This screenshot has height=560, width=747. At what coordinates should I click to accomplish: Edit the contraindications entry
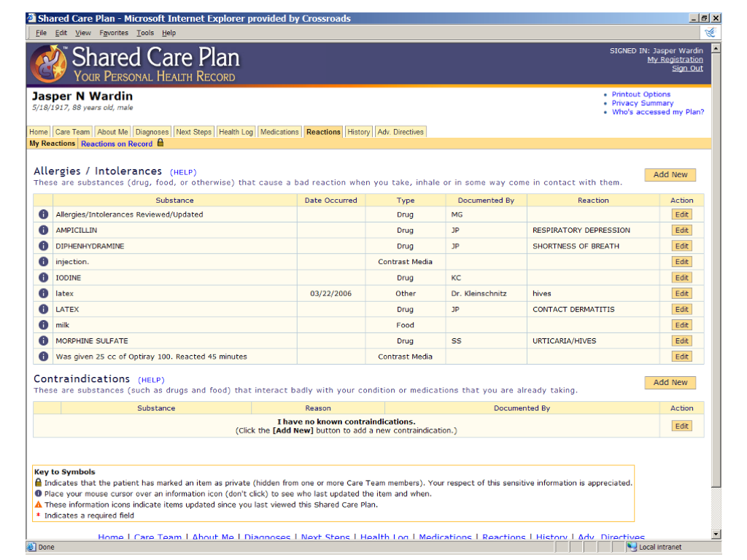click(682, 426)
